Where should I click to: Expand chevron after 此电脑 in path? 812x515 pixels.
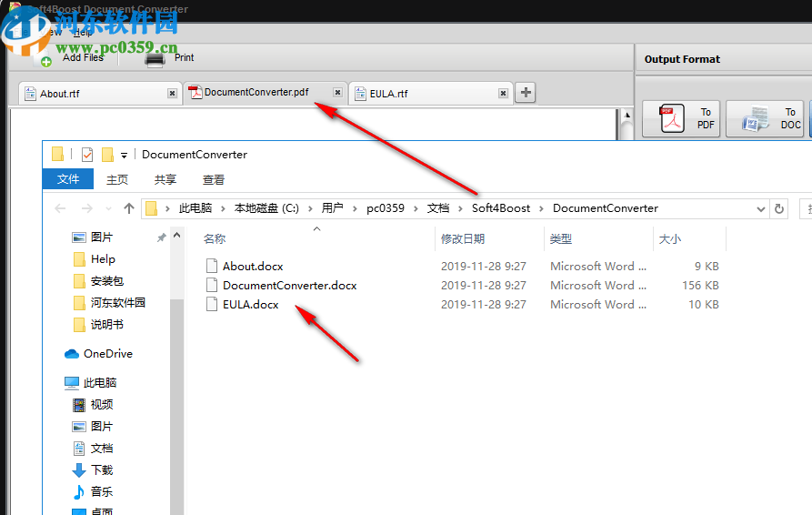tap(223, 208)
